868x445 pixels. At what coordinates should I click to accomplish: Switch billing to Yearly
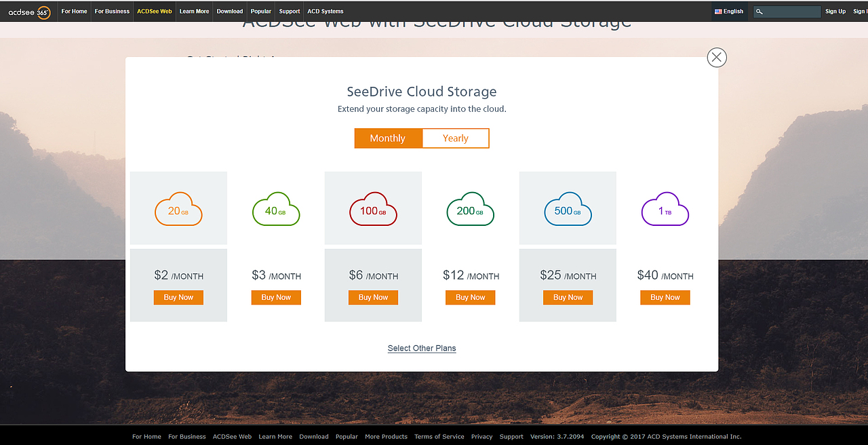[455, 138]
